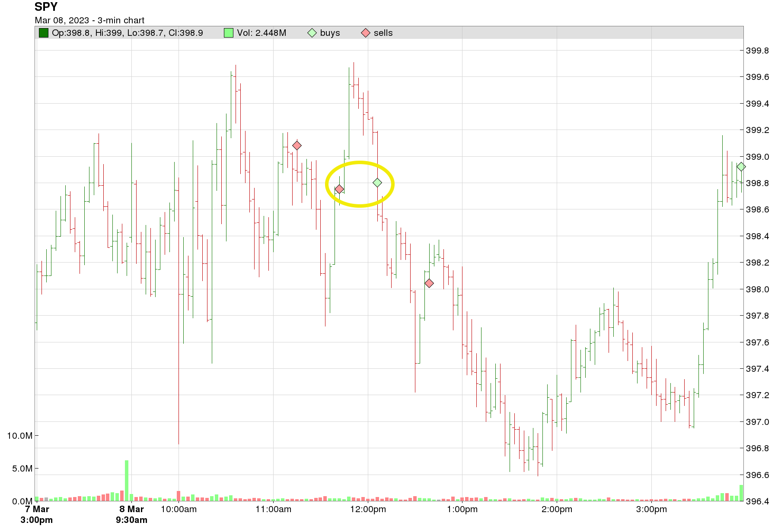
Task: Click the 398.6 price axis label
Action: click(x=758, y=209)
